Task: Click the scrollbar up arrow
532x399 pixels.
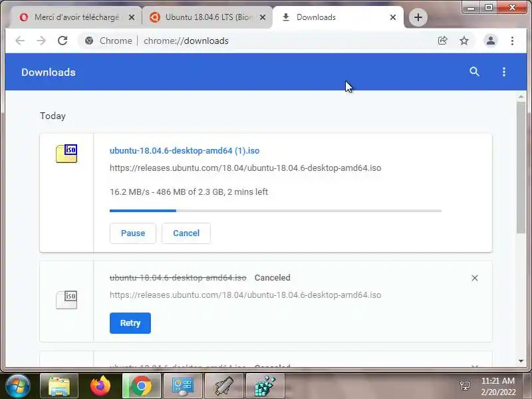Action: click(x=521, y=96)
